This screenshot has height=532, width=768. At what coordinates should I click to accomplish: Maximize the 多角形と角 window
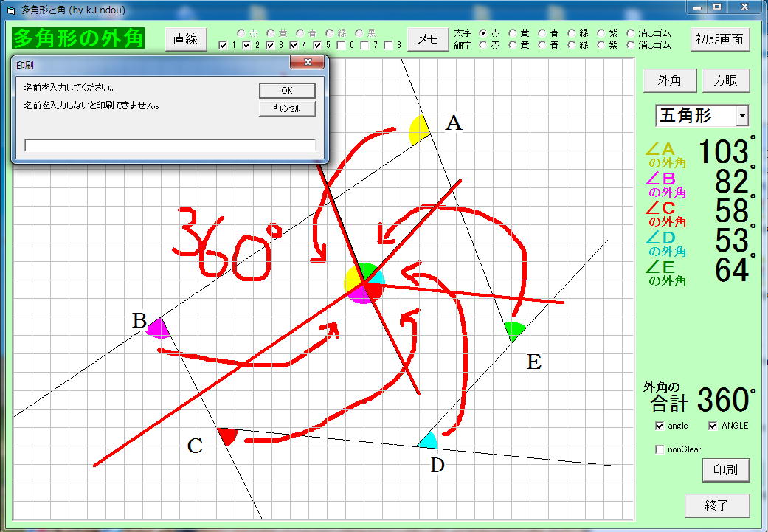(717, 7)
